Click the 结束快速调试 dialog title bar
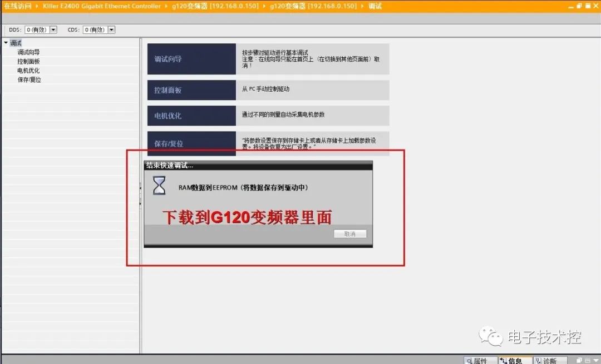Image resolution: width=601 pixels, height=364 pixels. coord(258,166)
